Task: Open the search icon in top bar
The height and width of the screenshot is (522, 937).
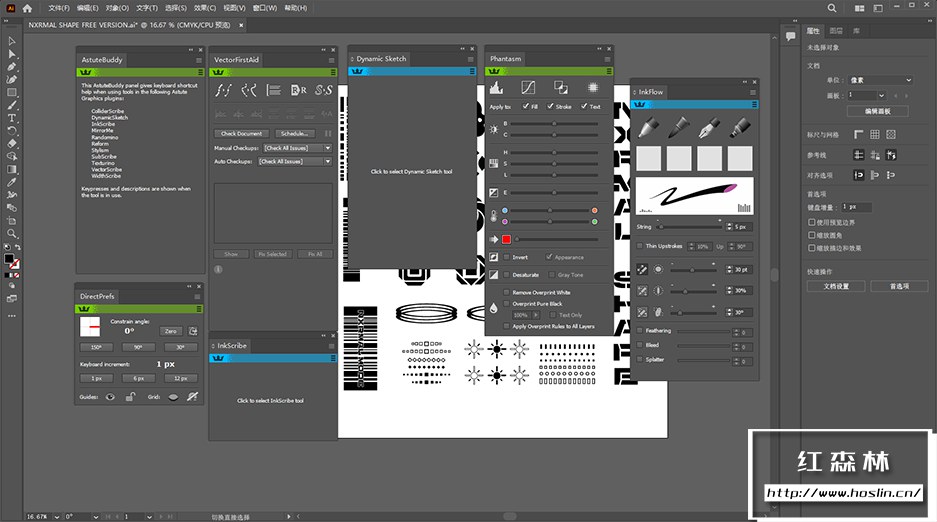Action: point(832,8)
